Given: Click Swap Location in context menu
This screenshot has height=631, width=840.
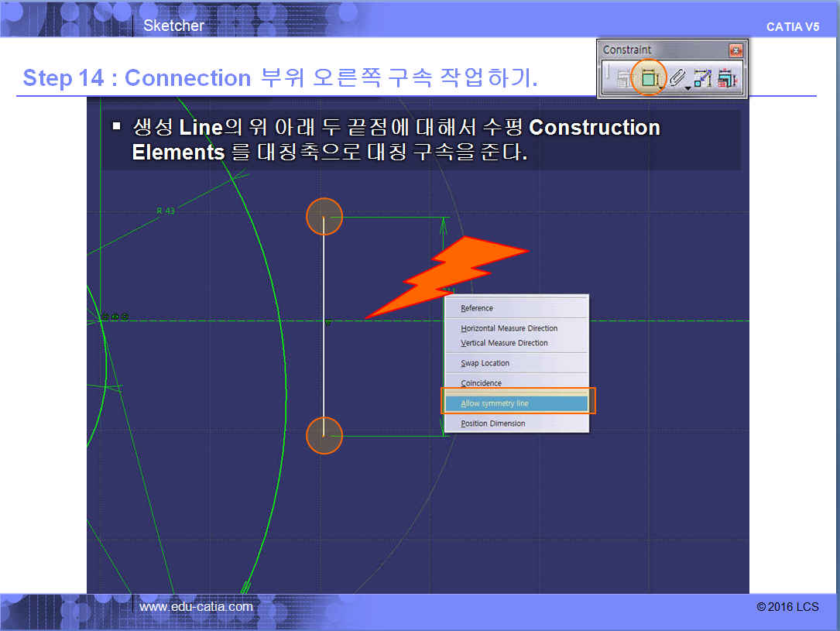Looking at the screenshot, I should pos(485,363).
